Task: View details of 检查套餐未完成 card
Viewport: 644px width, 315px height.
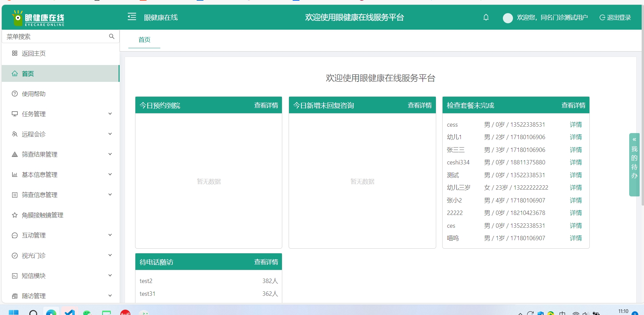Action: [x=573, y=105]
